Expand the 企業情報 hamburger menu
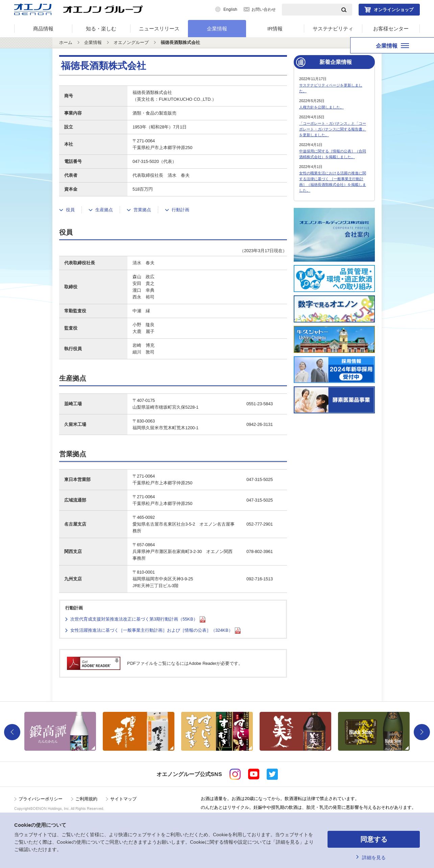The height and width of the screenshot is (868, 434). (392, 46)
